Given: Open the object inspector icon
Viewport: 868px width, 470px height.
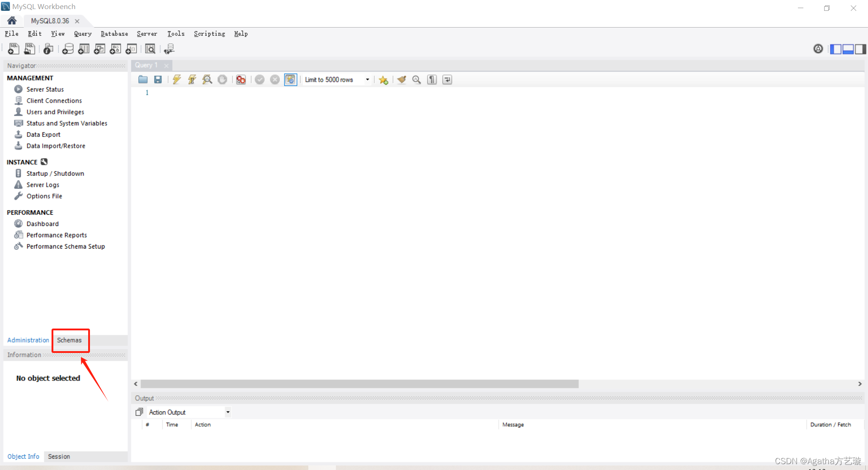Looking at the screenshot, I should click(x=48, y=49).
